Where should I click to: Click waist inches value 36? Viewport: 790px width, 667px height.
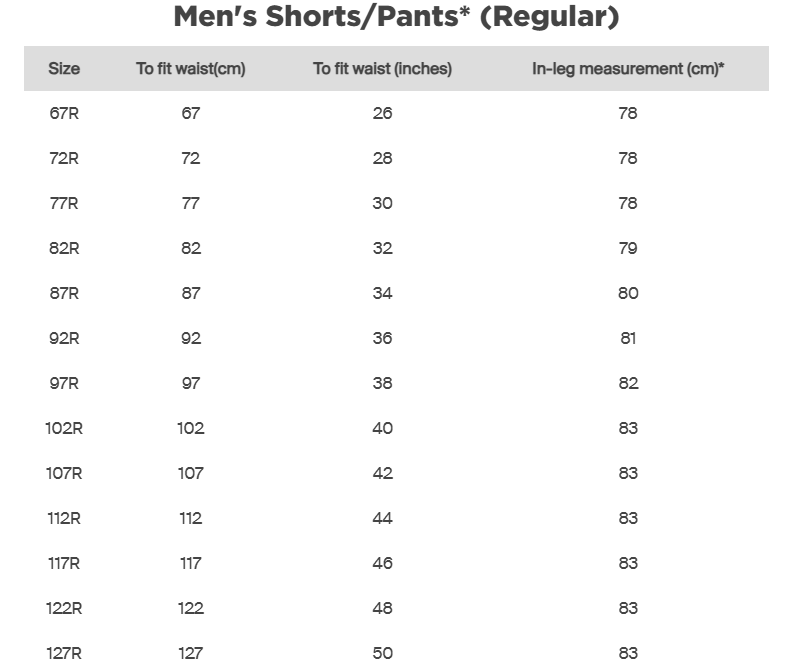coord(382,338)
